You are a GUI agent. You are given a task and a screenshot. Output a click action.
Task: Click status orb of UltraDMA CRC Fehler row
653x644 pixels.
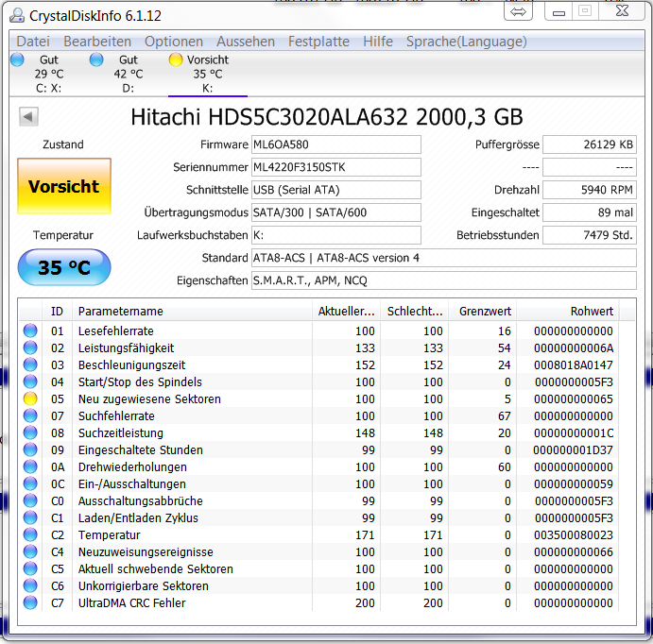(x=30, y=602)
